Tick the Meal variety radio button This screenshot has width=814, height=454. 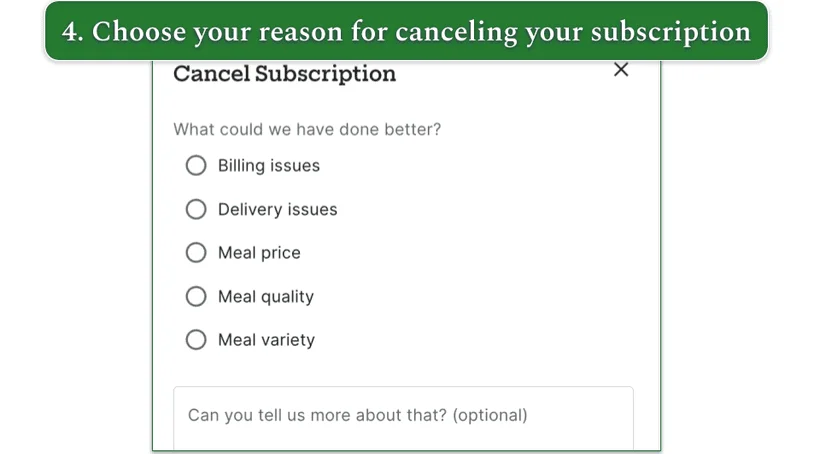pyautogui.click(x=196, y=340)
